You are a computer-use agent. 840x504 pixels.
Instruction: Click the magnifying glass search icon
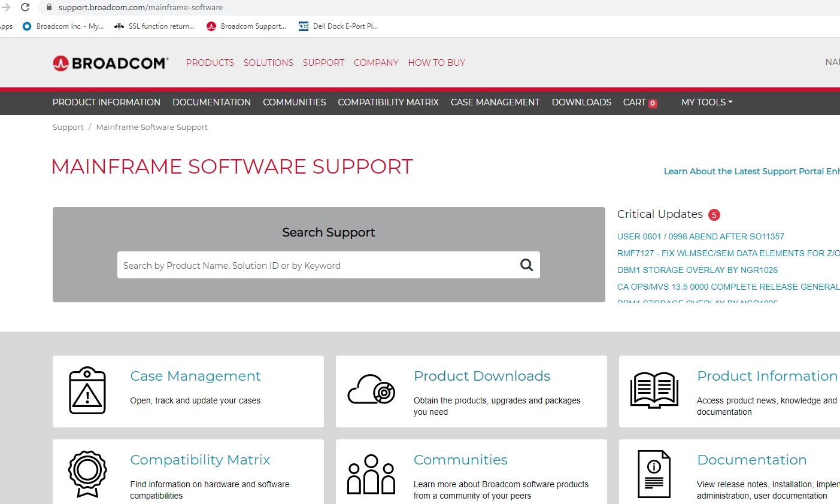(x=526, y=265)
